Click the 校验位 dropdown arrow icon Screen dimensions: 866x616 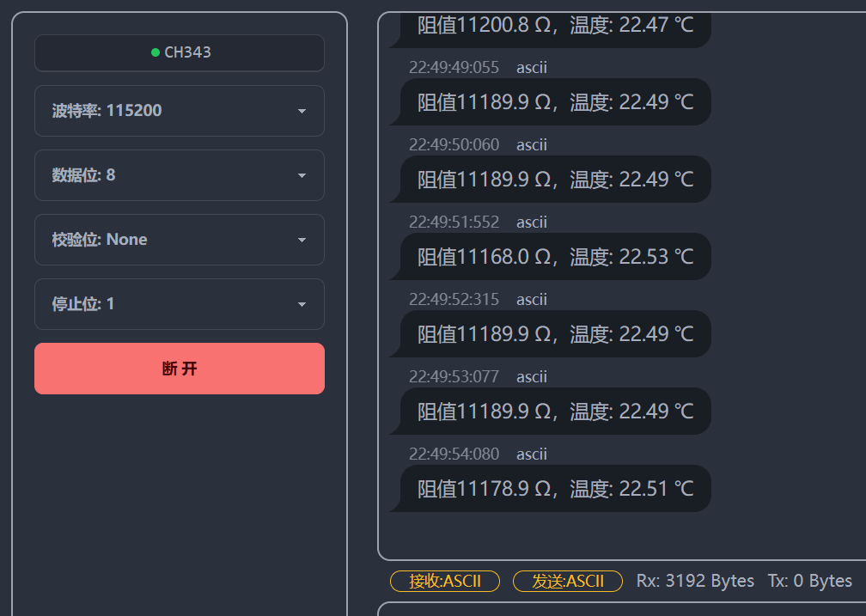tap(302, 241)
